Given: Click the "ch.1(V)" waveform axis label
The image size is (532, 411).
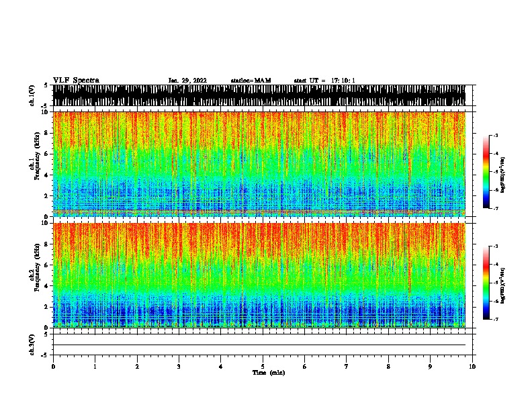Looking at the screenshot, I should 32,95.
